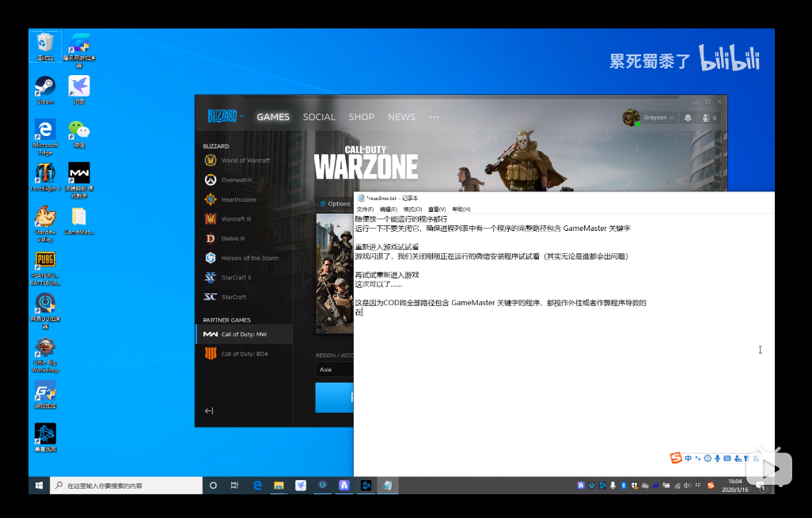Collapse the game sidebar with the arrow

209,410
